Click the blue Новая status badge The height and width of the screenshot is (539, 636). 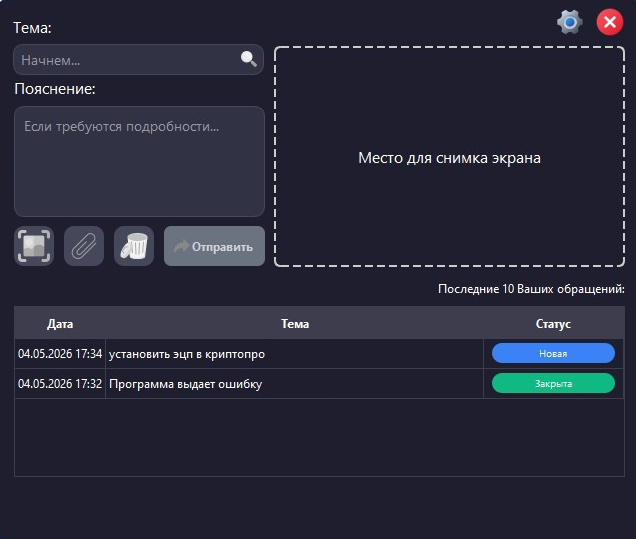pyautogui.click(x=553, y=353)
